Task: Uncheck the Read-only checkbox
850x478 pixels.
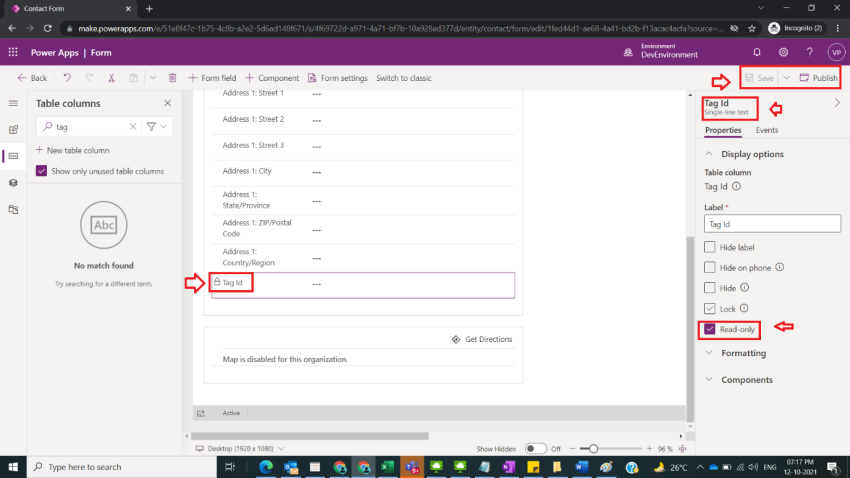Action: [x=710, y=329]
